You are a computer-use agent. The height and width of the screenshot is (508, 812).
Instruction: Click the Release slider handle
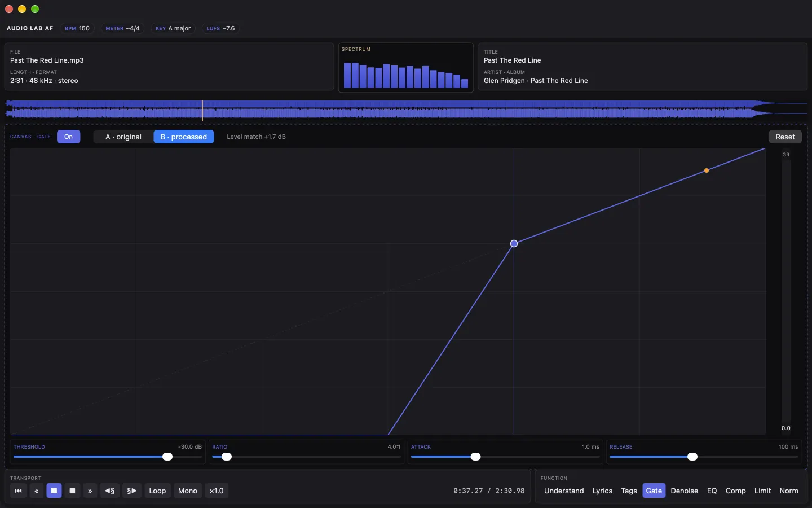pyautogui.click(x=692, y=457)
